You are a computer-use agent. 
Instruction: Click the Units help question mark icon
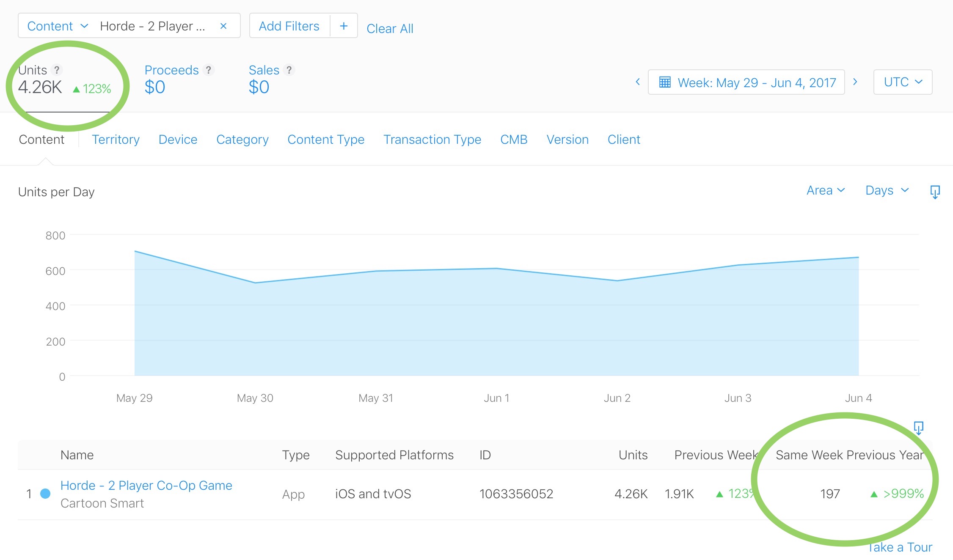(x=57, y=70)
